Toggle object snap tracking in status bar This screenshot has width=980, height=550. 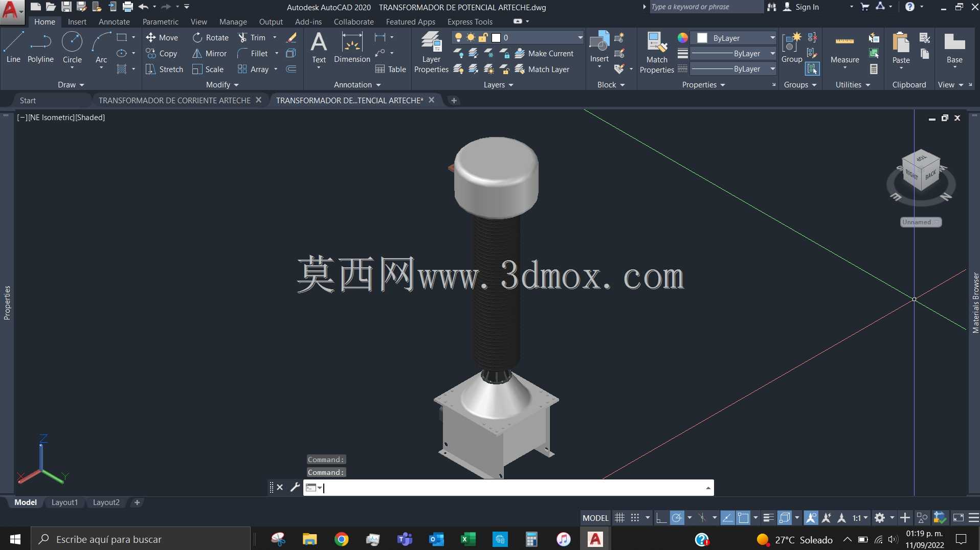pos(727,518)
